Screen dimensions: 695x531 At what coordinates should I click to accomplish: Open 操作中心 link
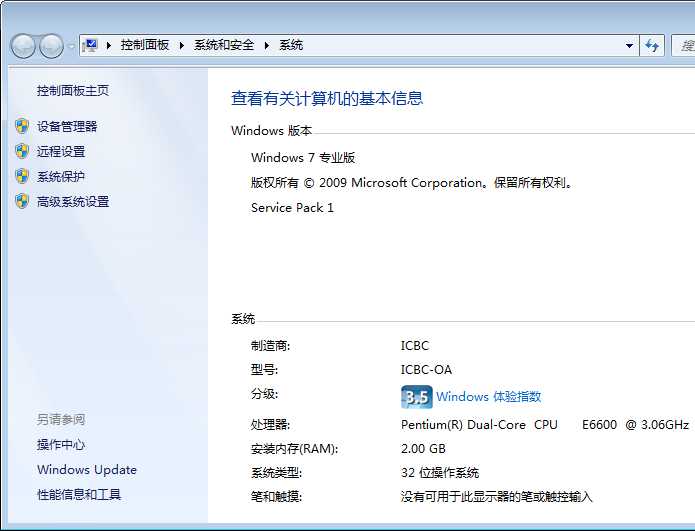pyautogui.click(x=61, y=444)
